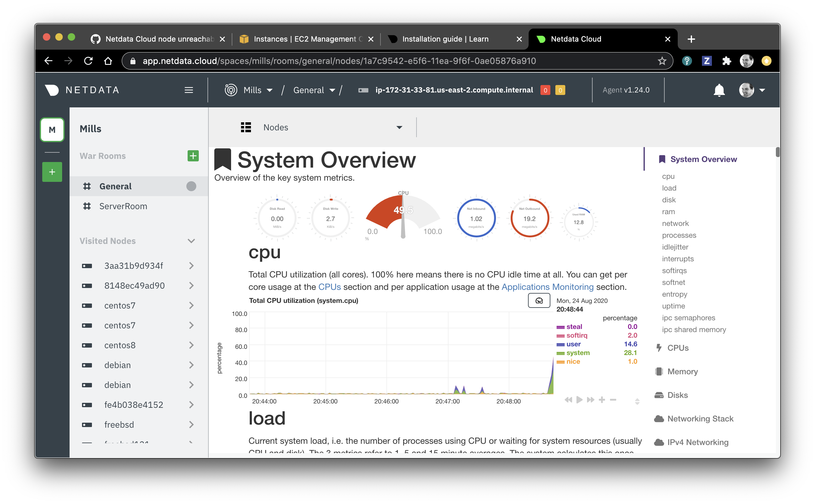This screenshot has width=815, height=504.
Task: Toggle the nice dimension in CPU legend
Action: (572, 361)
